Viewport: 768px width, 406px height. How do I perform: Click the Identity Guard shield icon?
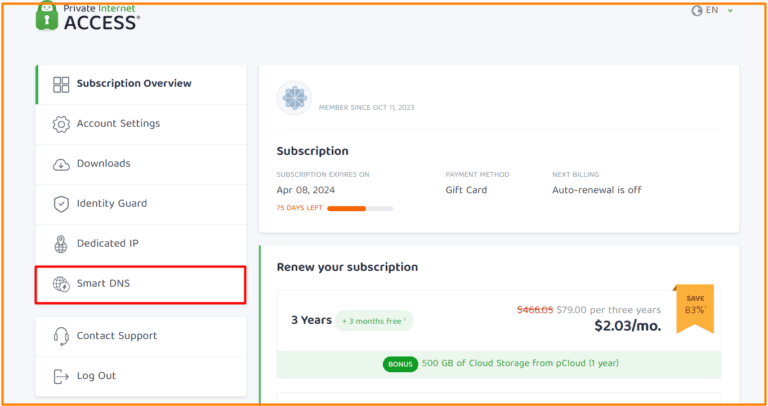60,204
